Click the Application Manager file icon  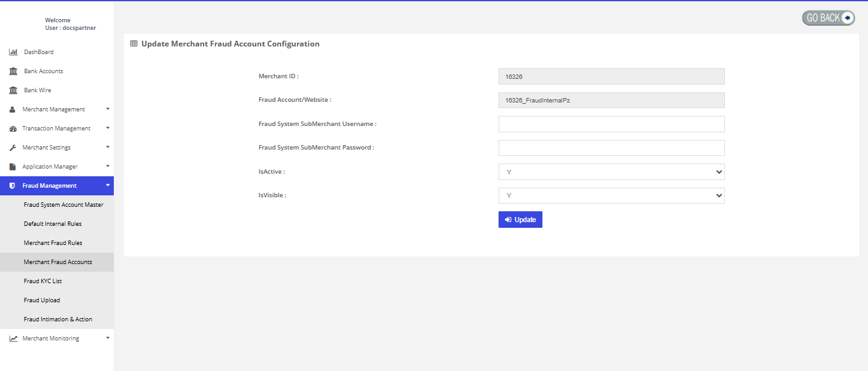[x=13, y=167]
